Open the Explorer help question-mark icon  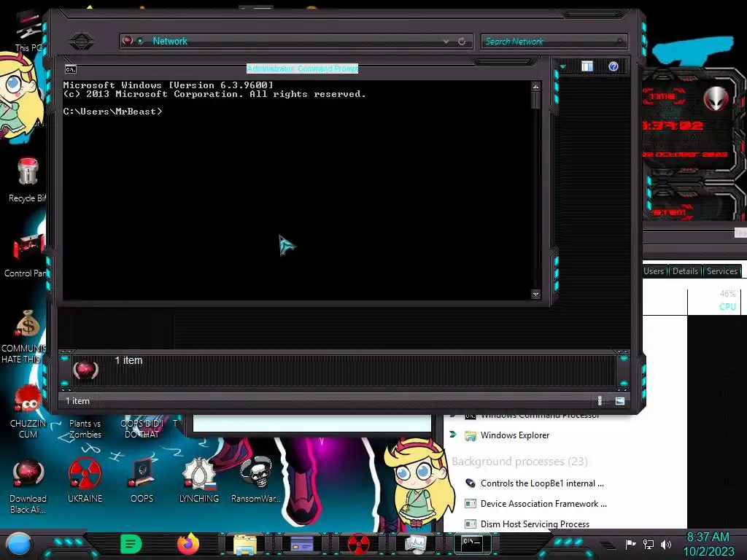(x=613, y=66)
